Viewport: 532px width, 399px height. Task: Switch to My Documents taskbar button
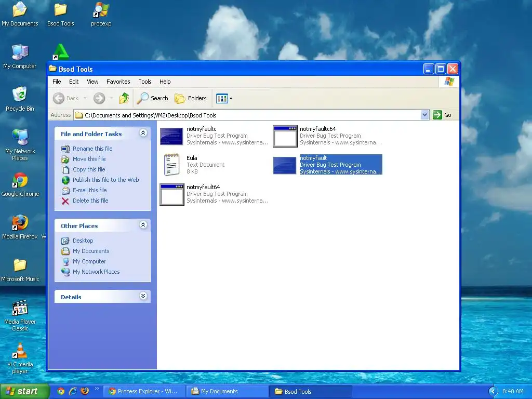(x=228, y=392)
